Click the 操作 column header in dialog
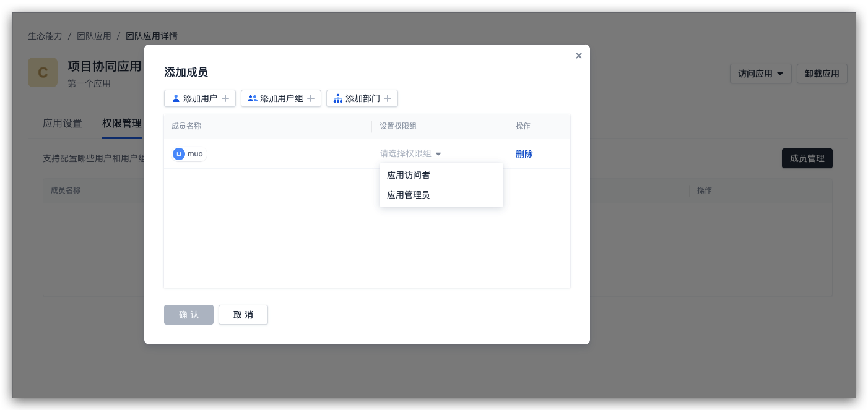 (x=523, y=126)
